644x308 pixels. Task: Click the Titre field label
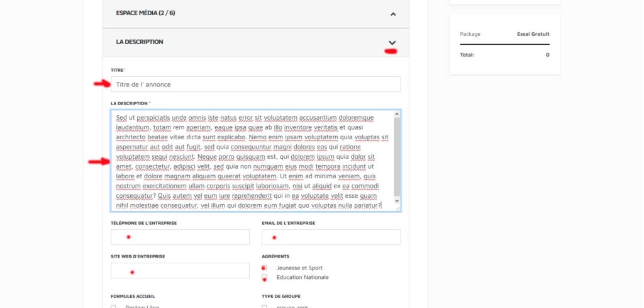(117, 71)
